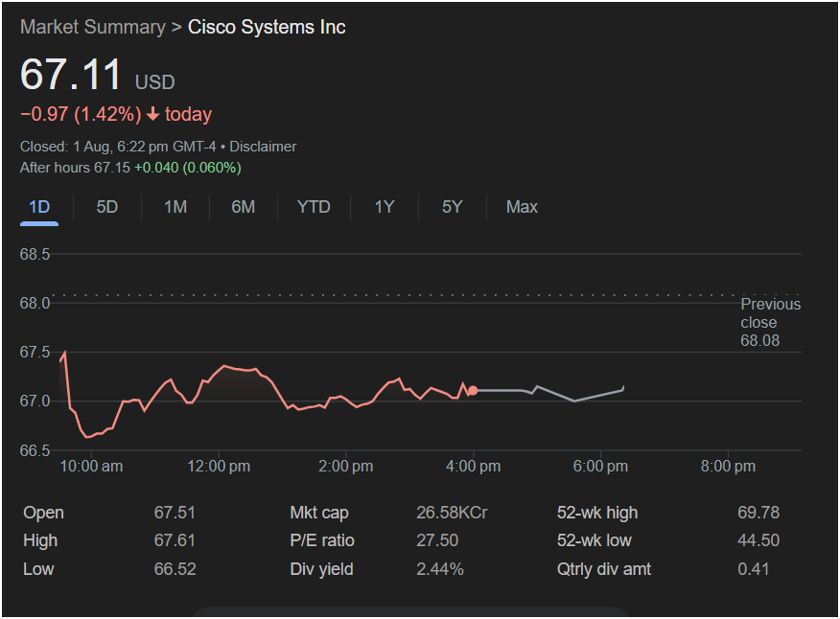Click the Div yield label

[x=321, y=569]
